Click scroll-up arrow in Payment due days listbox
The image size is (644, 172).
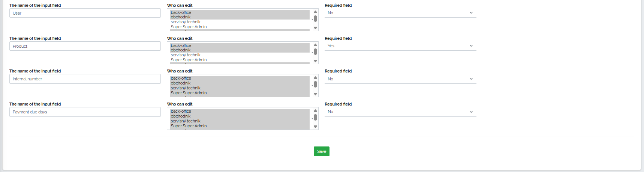pos(315,111)
